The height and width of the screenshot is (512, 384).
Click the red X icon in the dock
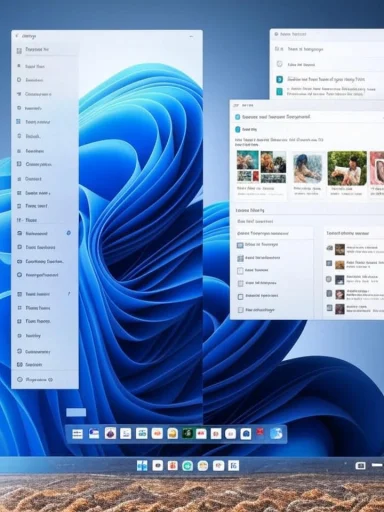pos(260,432)
